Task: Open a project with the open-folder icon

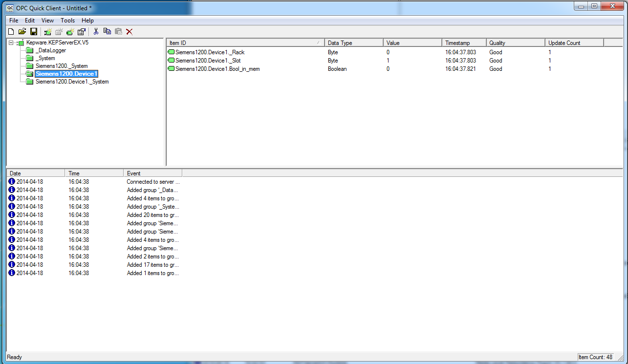Action: [x=22, y=32]
